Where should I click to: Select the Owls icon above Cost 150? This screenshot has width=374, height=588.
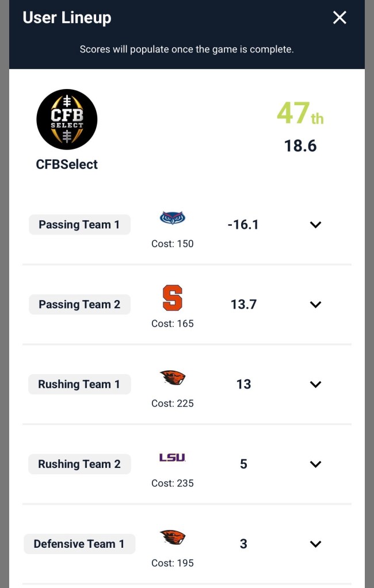tap(172, 217)
